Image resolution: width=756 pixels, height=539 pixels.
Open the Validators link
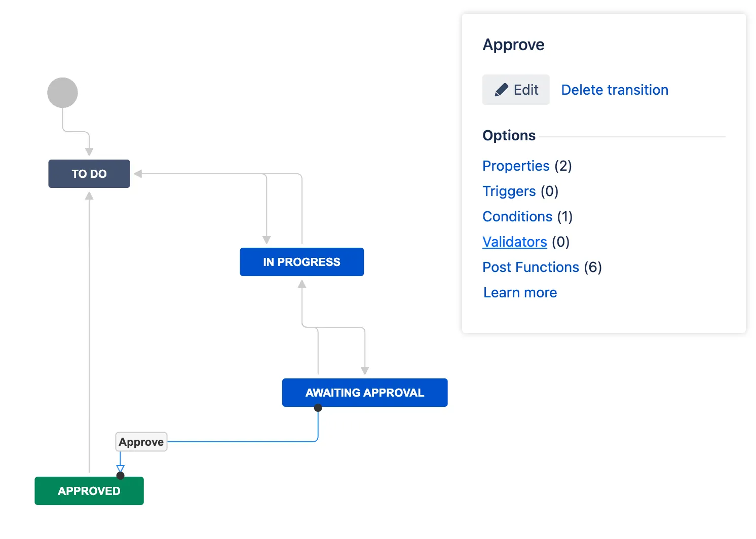pyautogui.click(x=515, y=242)
